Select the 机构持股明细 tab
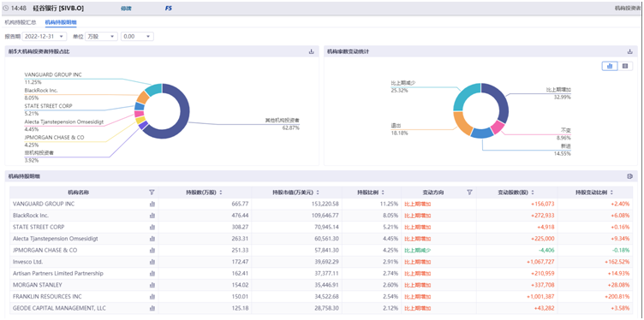Screen dimensions: 644x320 pos(61,21)
